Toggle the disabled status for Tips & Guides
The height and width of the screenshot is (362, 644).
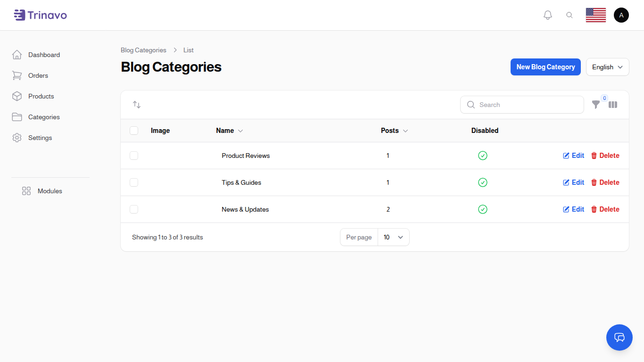(x=483, y=182)
